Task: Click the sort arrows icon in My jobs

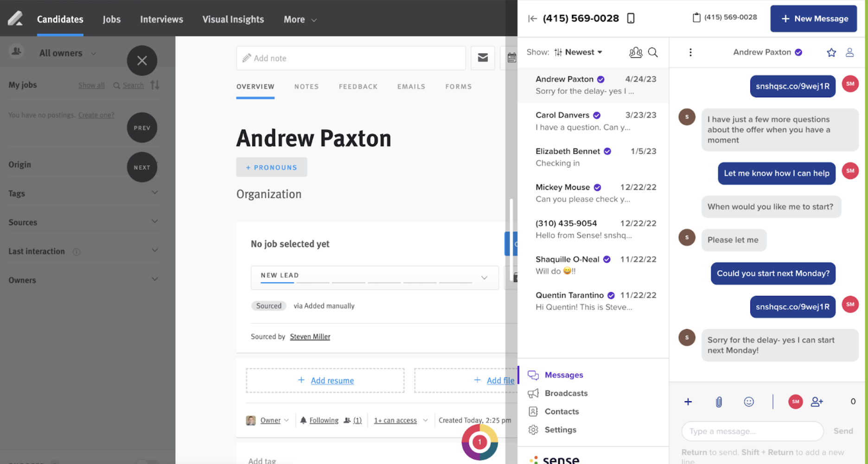Action: pos(155,85)
